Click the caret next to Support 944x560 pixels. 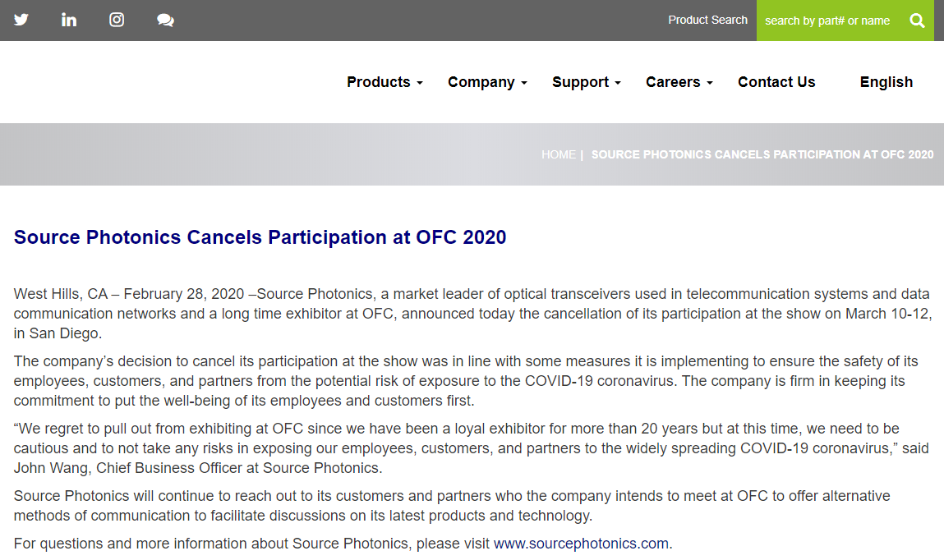tap(618, 83)
